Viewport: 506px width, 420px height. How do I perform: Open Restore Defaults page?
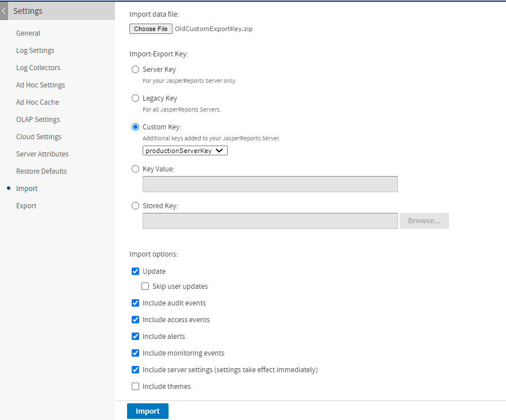pos(41,171)
